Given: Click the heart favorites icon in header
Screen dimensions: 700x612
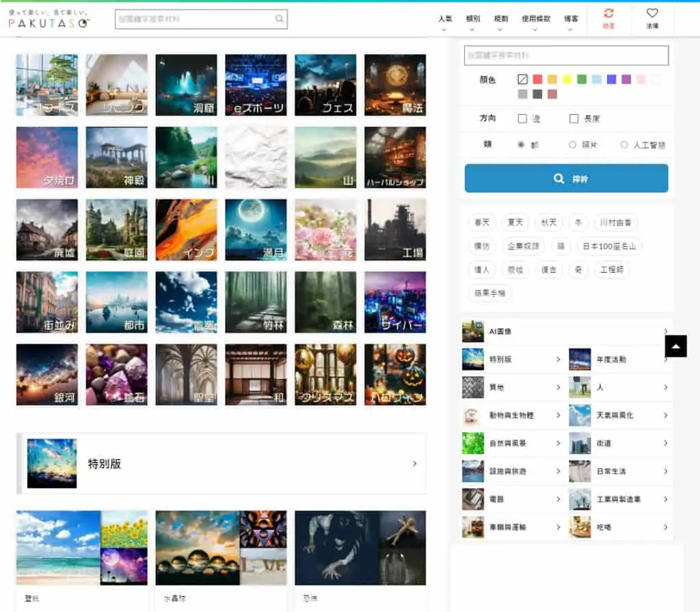Looking at the screenshot, I should coord(652,13).
